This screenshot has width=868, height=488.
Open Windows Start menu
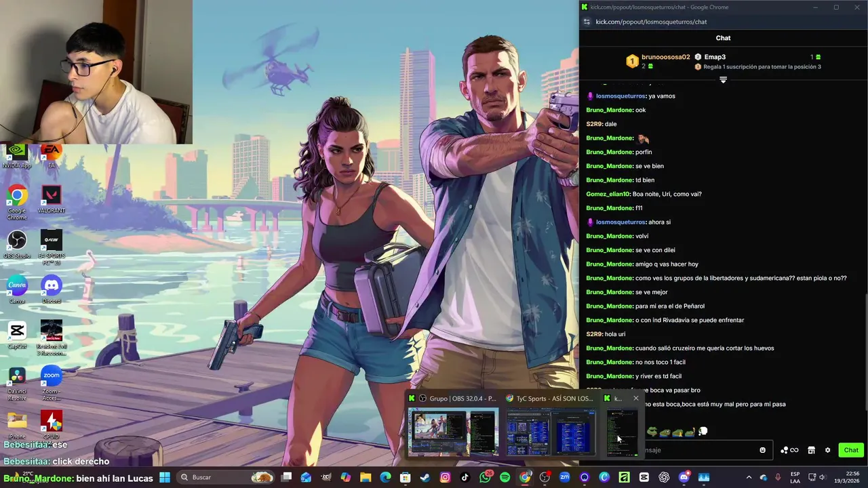point(165,477)
